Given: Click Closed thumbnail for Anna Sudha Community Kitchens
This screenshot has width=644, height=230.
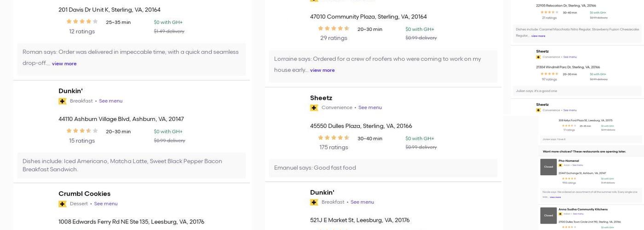Looking at the screenshot, I should point(548,215).
